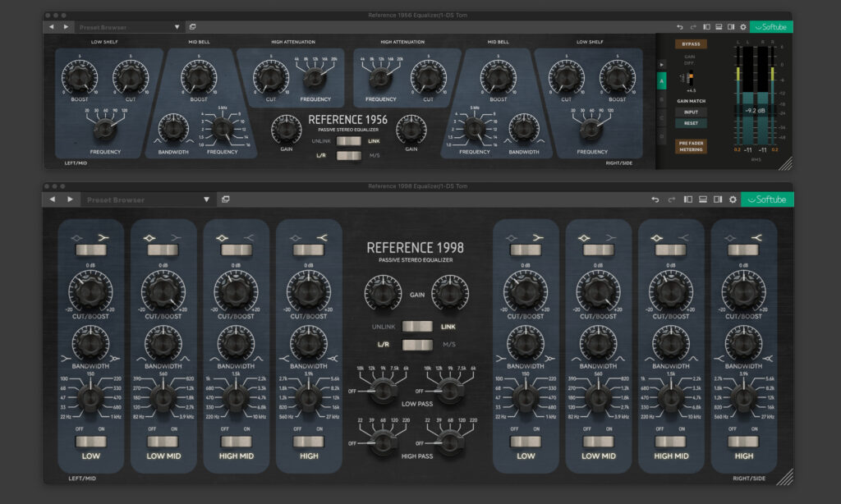Toggle left HIGH band OFF/ON switch
Viewport: 841px width, 504px height.
click(309, 442)
